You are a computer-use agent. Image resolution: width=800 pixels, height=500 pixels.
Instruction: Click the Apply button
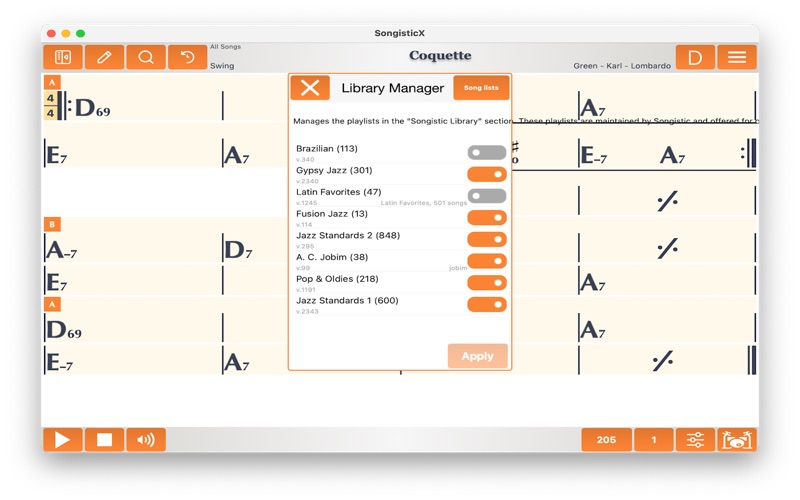click(x=478, y=356)
